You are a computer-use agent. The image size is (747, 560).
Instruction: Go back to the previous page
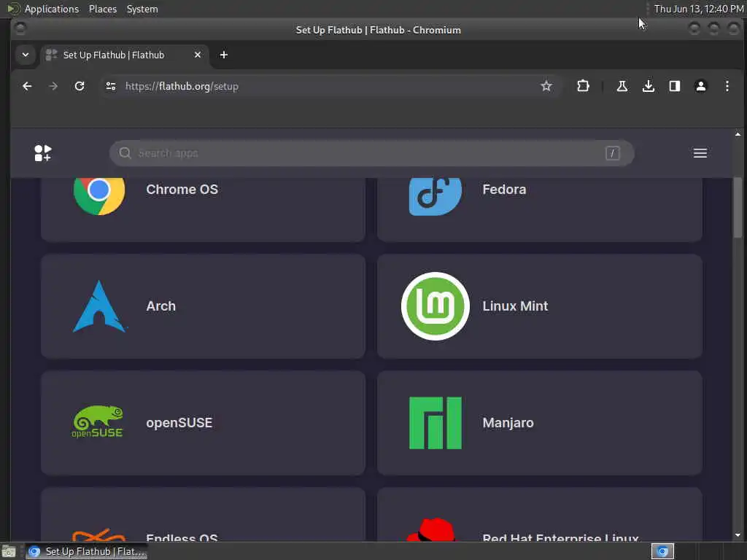[x=27, y=86]
